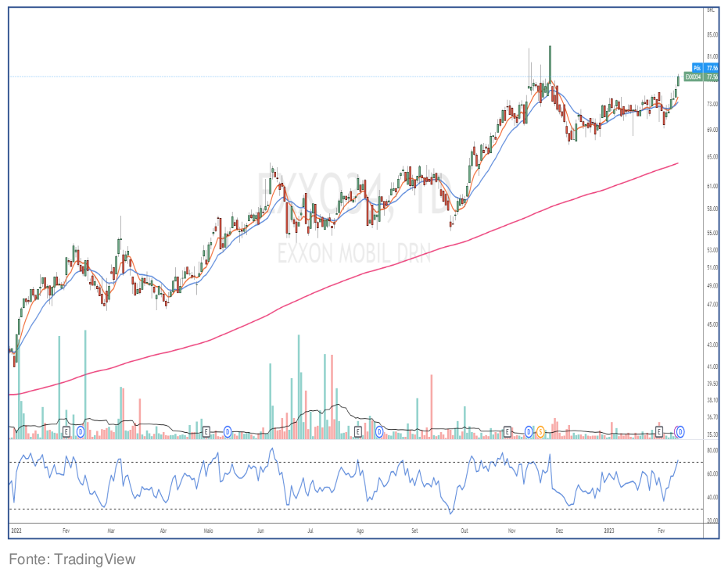Click the Dez label on time axis
The height and width of the screenshot is (572, 728).
(559, 531)
